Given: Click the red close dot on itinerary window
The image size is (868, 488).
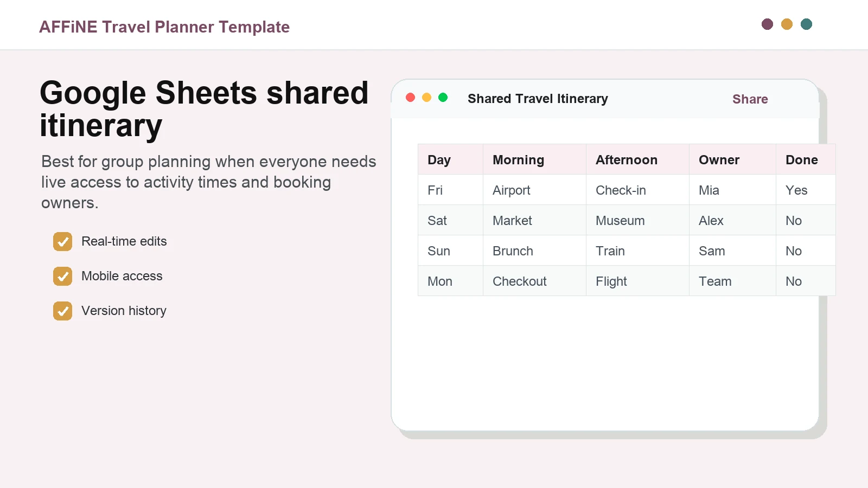Looking at the screenshot, I should 411,98.
